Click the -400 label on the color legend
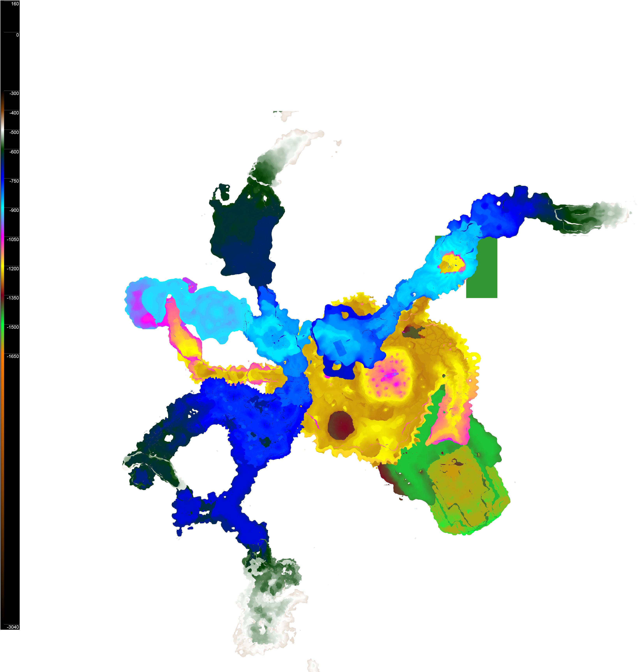The image size is (638, 672). tap(14, 113)
